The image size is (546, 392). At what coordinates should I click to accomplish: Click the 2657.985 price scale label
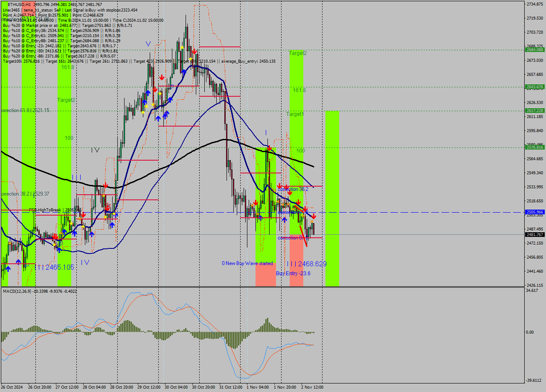(534, 75)
